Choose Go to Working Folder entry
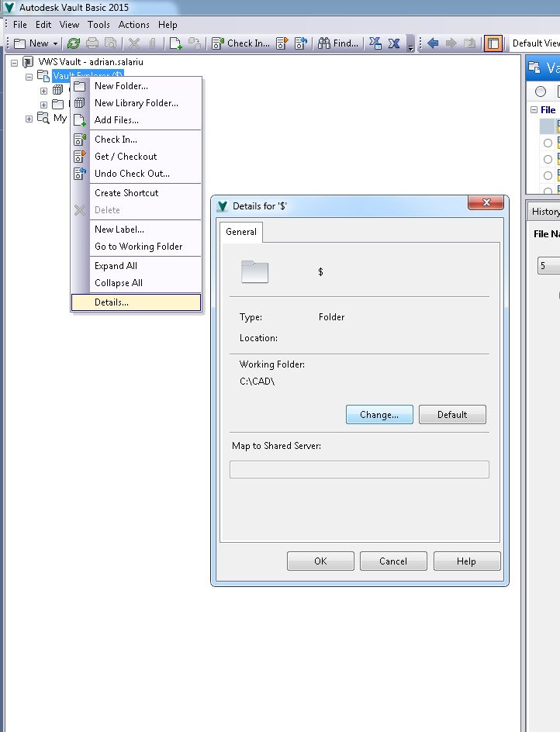 pyautogui.click(x=137, y=247)
